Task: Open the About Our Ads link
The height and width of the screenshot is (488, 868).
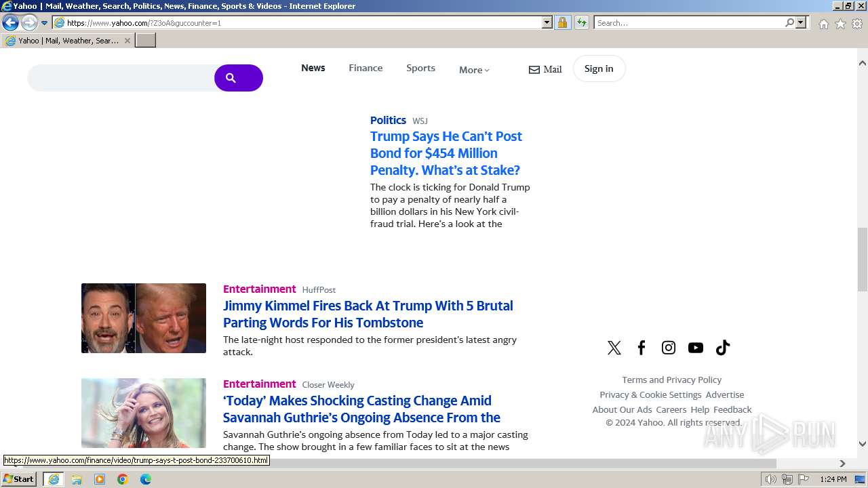Action: tap(622, 409)
